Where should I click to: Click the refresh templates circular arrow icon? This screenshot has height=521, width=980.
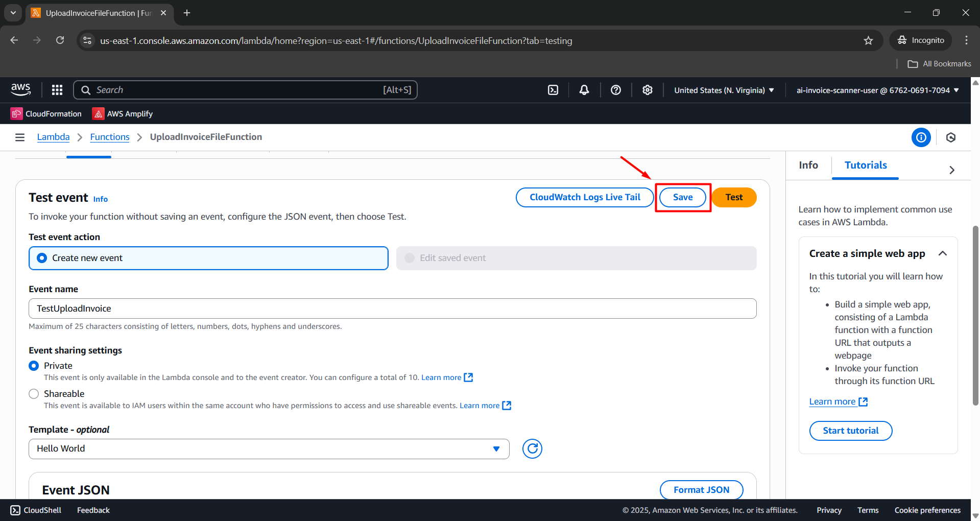[x=532, y=448]
